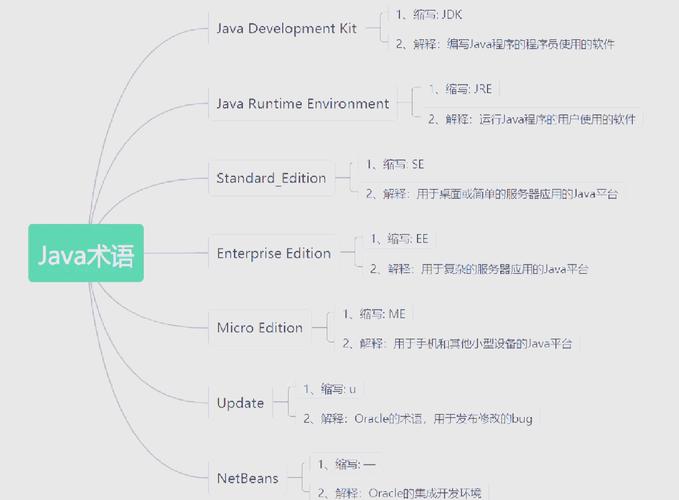Select '2、解释：Oracle的术语，用于发布修改的bug' node
Viewport: 679px width, 500px height.
click(418, 419)
